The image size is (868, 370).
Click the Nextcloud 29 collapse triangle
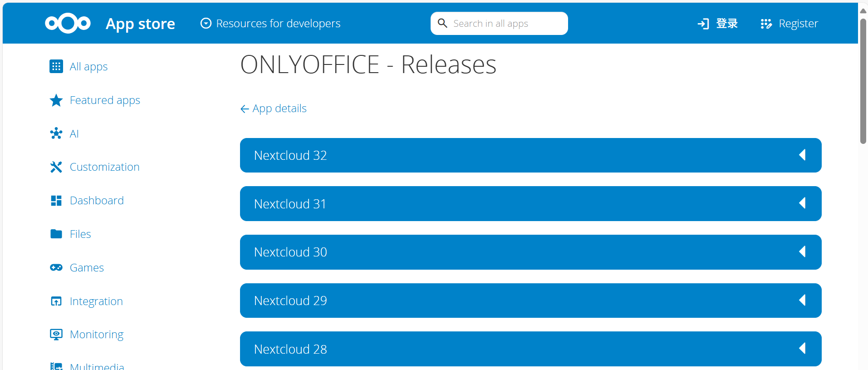point(802,300)
